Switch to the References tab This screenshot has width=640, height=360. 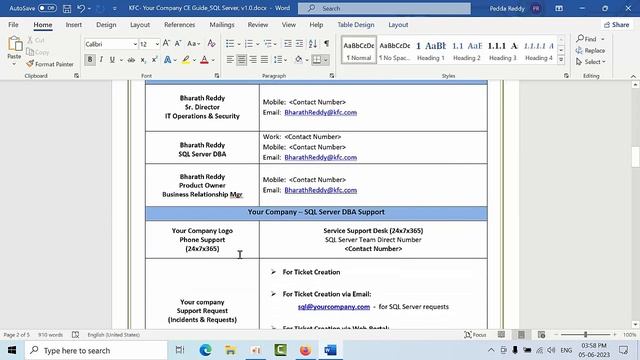180,25
